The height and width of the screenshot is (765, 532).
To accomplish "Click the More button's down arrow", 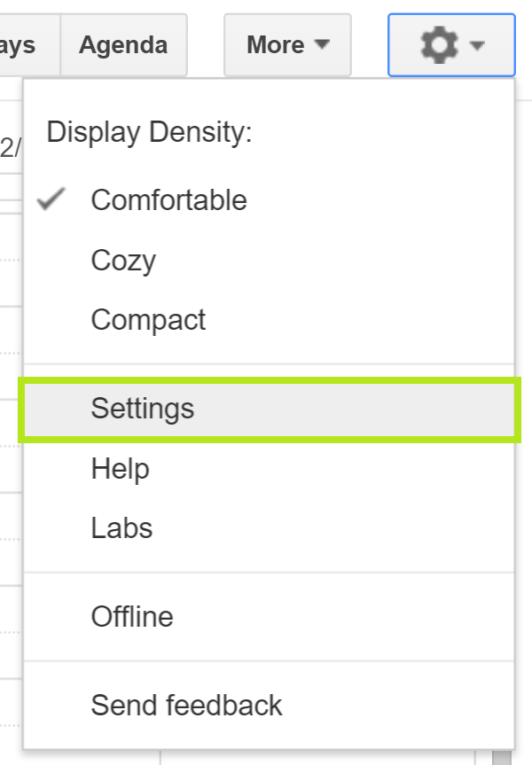I will 322,45.
